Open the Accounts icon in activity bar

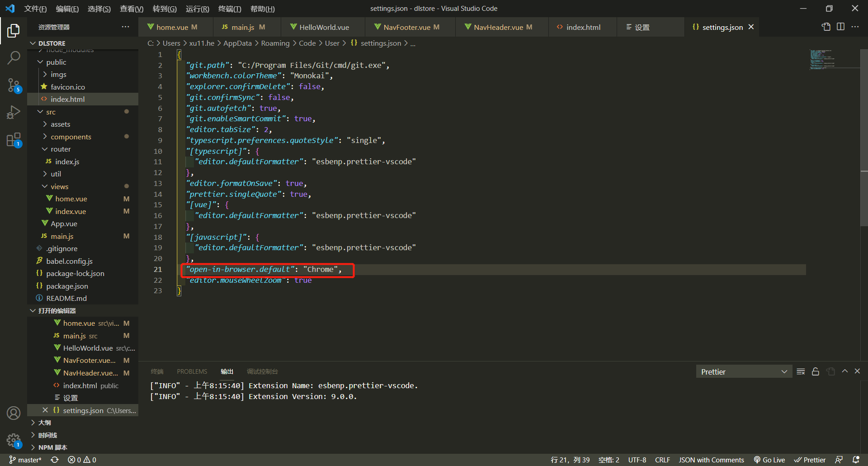click(x=14, y=413)
